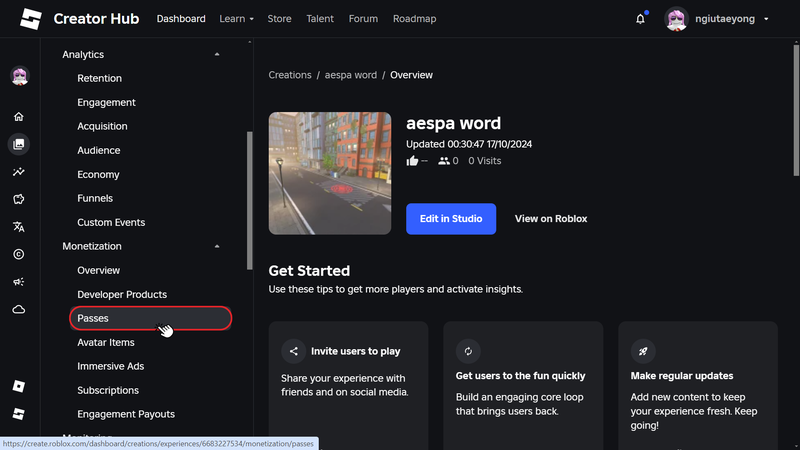This screenshot has height=450, width=800.
Task: Open Developer Products page
Action: coord(122,294)
